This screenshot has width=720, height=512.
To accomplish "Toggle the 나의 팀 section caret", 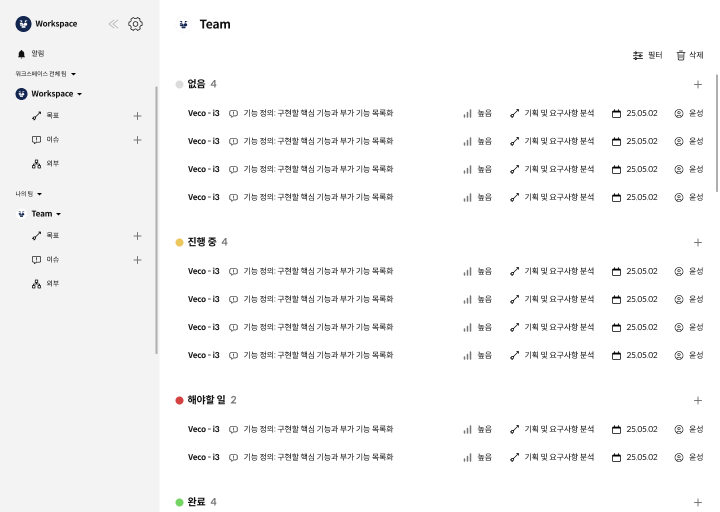I will pyautogui.click(x=40, y=194).
